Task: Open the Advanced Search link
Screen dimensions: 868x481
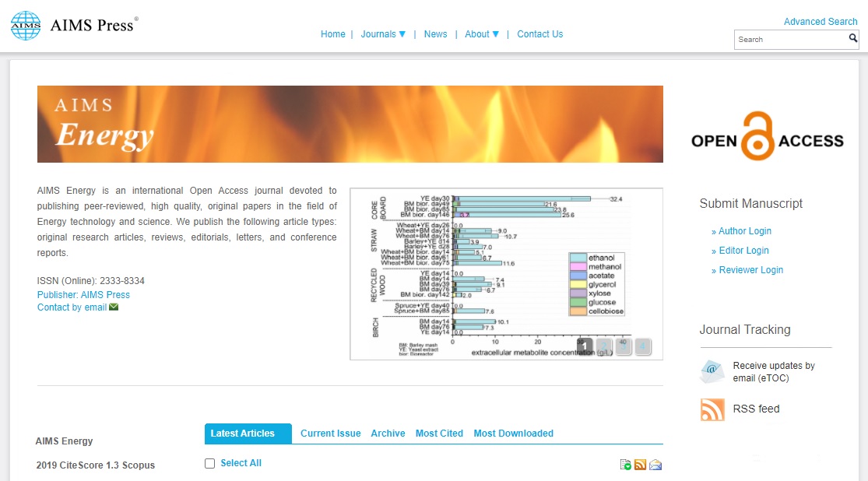Action: [821, 22]
